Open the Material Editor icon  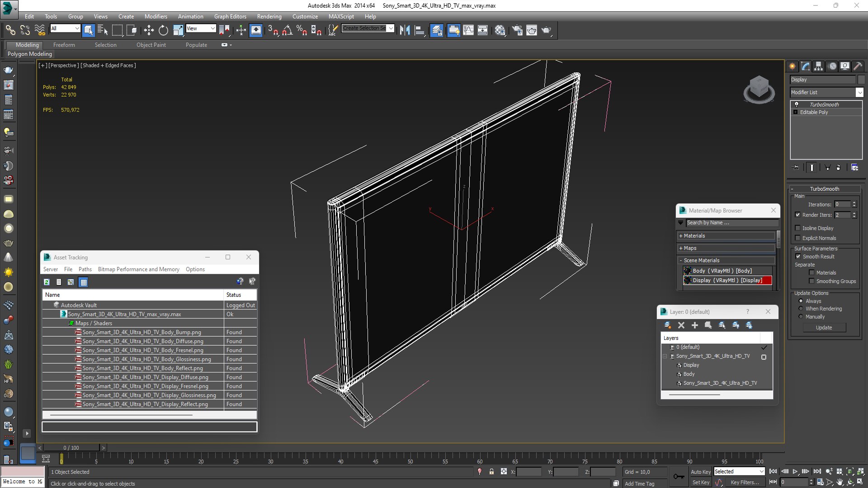pos(500,30)
